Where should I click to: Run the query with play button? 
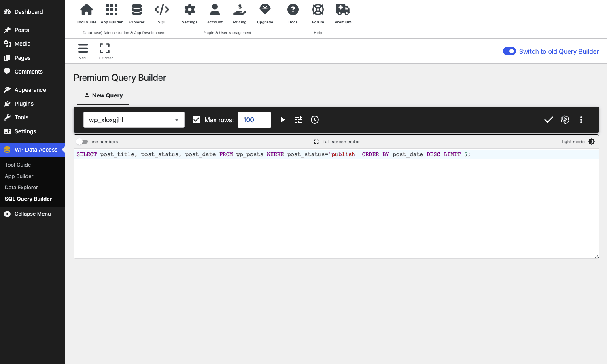click(282, 120)
